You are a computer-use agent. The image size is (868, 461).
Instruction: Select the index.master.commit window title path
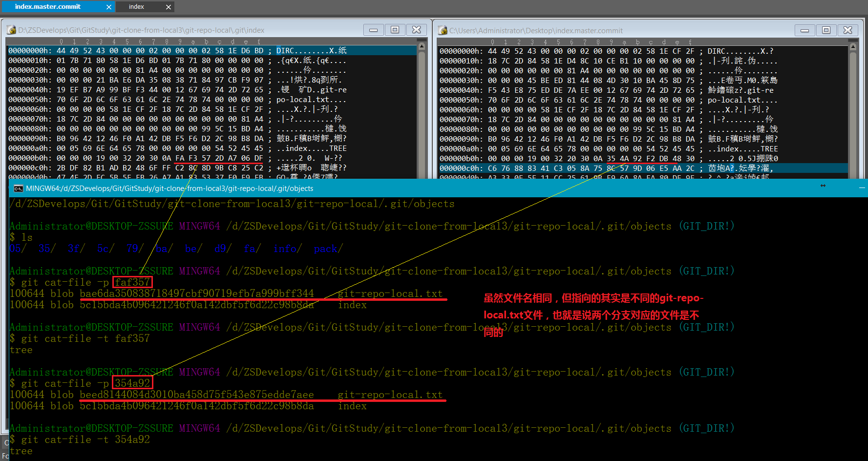(536, 30)
